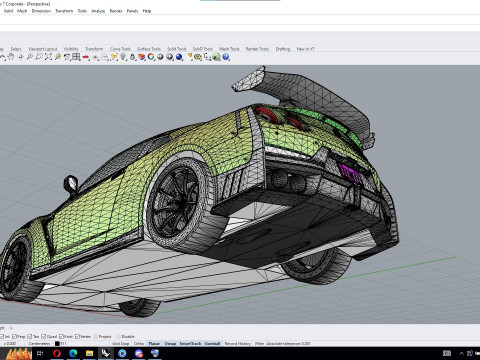Open the Help menu
Image resolution: width=480 pixels, height=360 pixels.
tap(147, 11)
